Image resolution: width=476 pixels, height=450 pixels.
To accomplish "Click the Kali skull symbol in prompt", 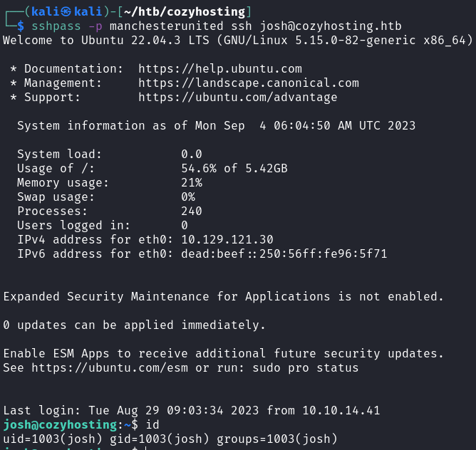I will 61,11.
